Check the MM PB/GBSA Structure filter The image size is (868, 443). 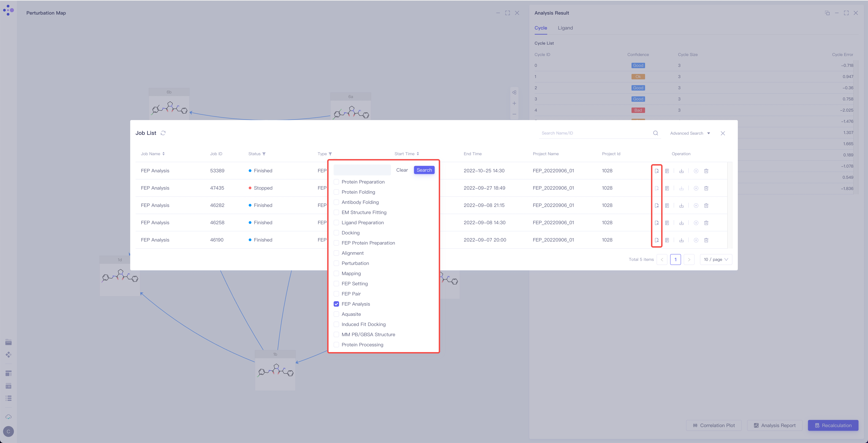336,334
